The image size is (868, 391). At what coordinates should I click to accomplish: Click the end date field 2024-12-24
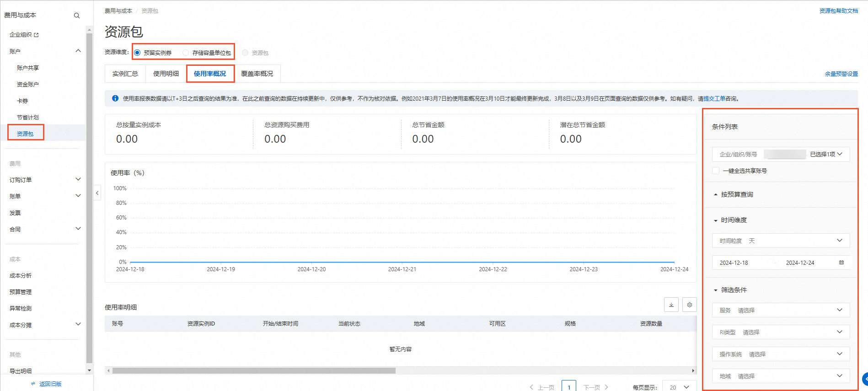(800, 263)
